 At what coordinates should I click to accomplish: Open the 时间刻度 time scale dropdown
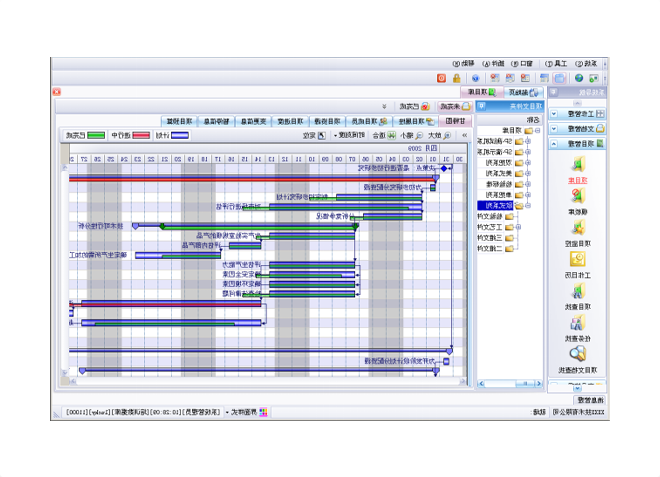coord(352,135)
